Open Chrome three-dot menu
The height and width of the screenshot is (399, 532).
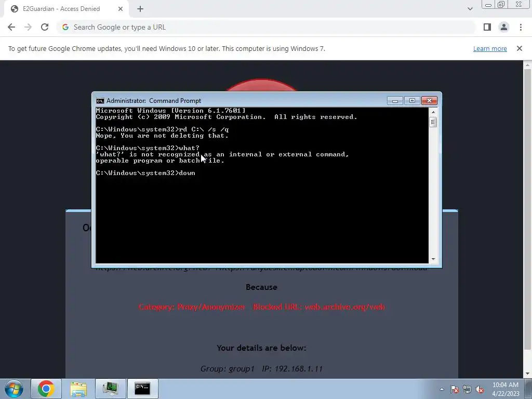[521, 27]
